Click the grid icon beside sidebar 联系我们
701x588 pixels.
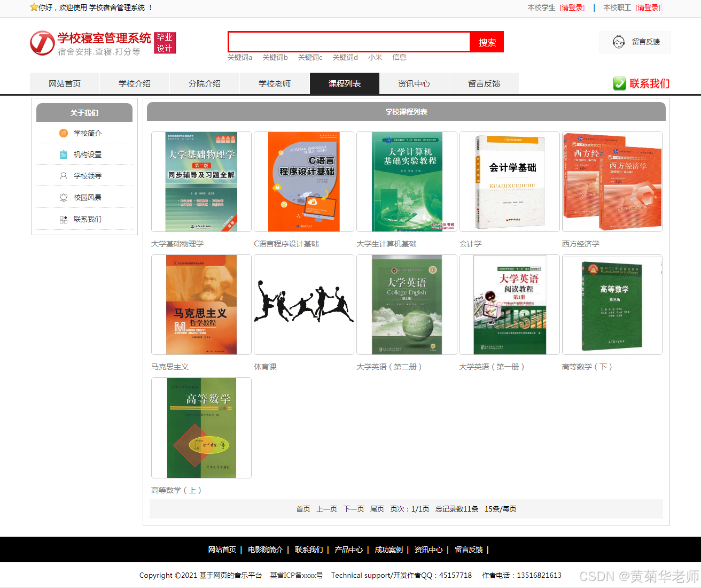click(64, 219)
